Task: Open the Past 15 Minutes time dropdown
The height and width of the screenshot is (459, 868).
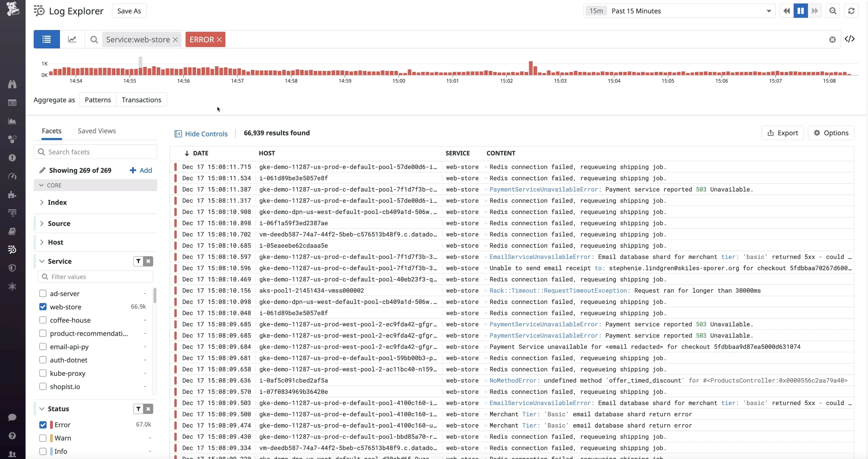Action: tap(679, 11)
